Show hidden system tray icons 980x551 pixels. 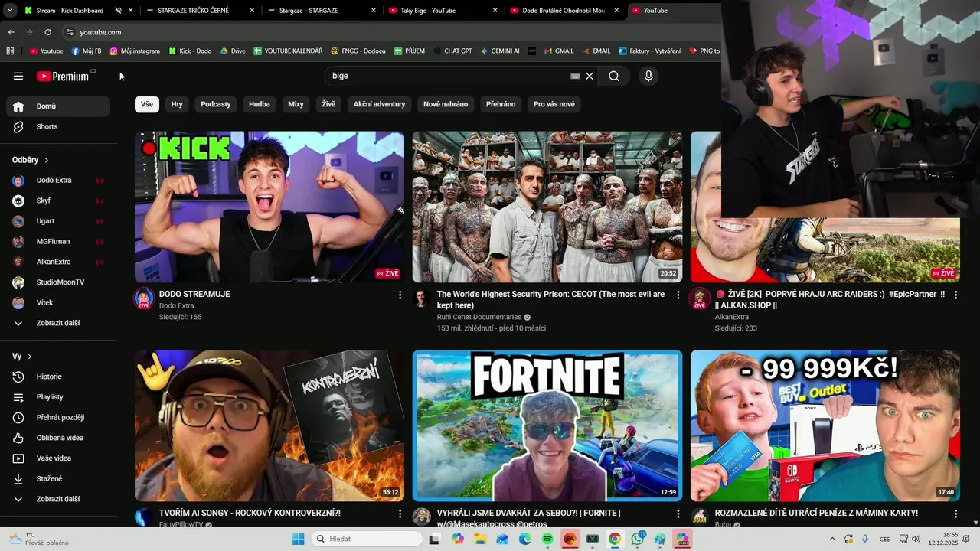[x=832, y=540]
